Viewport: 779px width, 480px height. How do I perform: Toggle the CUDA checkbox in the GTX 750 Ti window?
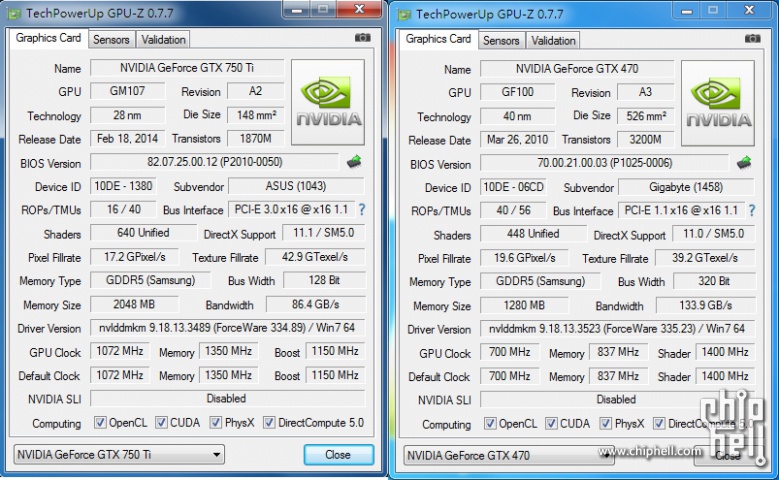161,423
